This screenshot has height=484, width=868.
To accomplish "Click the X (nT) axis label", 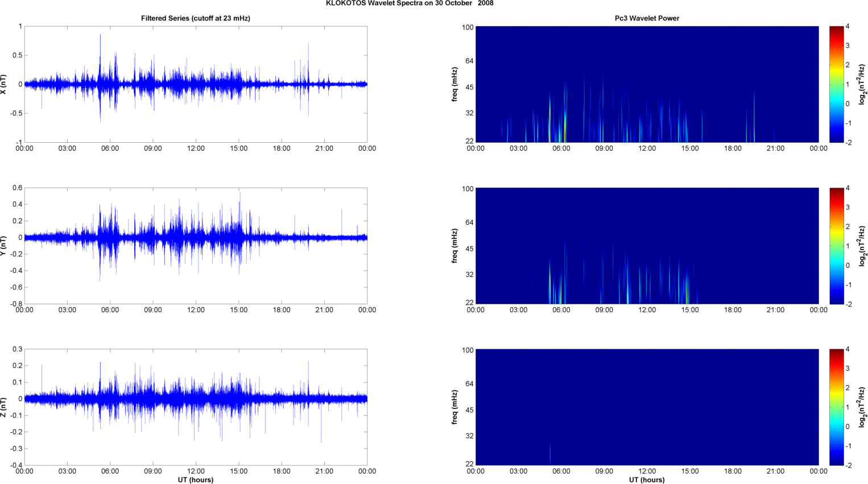I will coord(4,84).
